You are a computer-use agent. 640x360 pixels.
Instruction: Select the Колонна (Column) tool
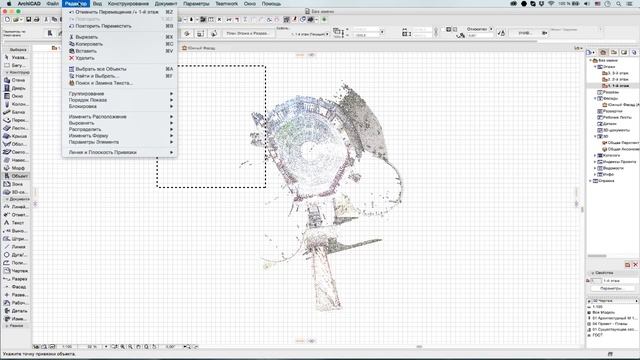pos(16,104)
